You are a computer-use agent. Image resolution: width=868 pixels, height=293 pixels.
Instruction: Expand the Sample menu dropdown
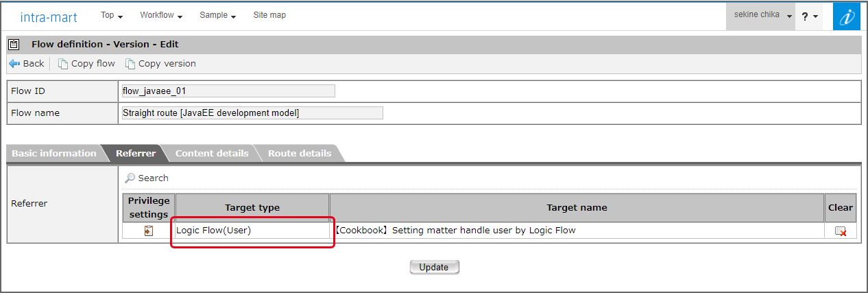click(217, 15)
